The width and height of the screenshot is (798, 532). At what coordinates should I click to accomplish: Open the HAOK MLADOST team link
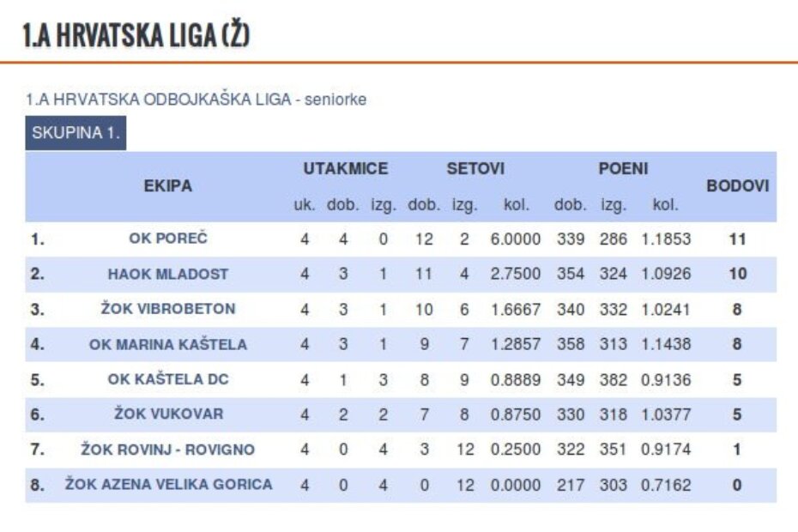tap(168, 275)
